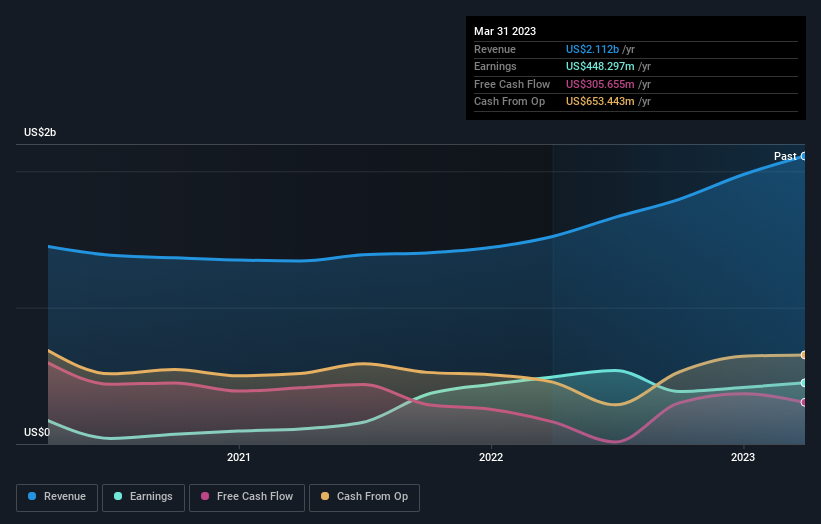
Task: Select the orange Cash From Op end-point marker
Action: coord(804,355)
